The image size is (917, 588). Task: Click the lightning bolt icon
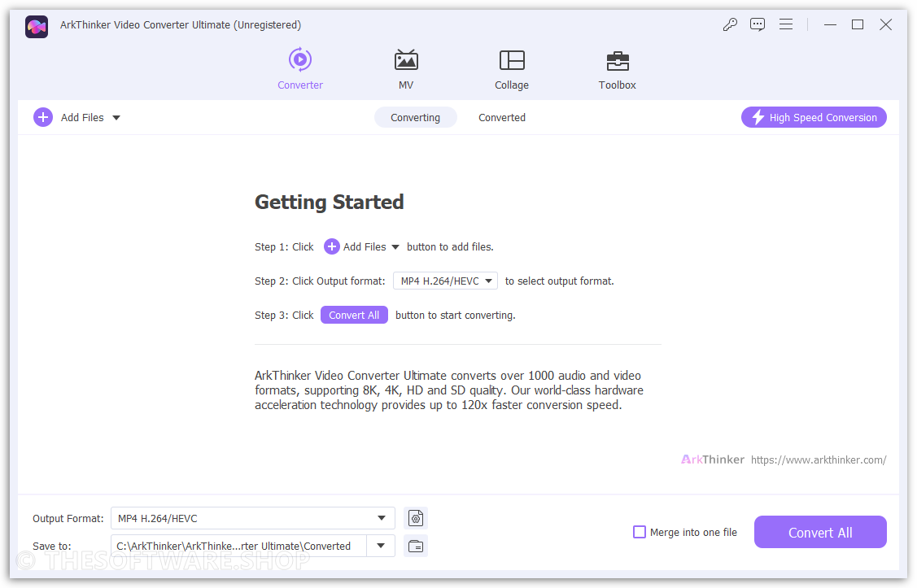click(758, 117)
